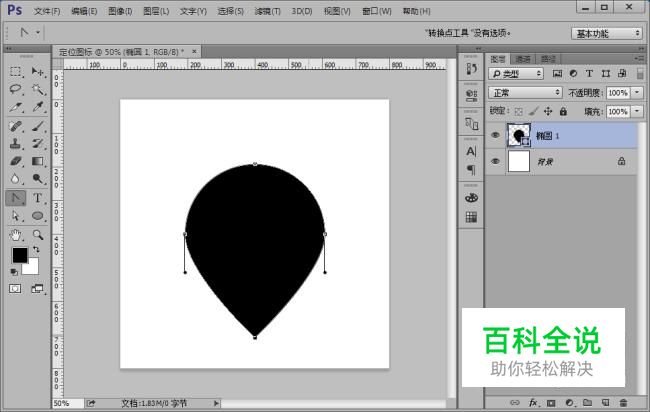Open the 类型 layer filter dropdown
The height and width of the screenshot is (412, 650).
tap(516, 74)
